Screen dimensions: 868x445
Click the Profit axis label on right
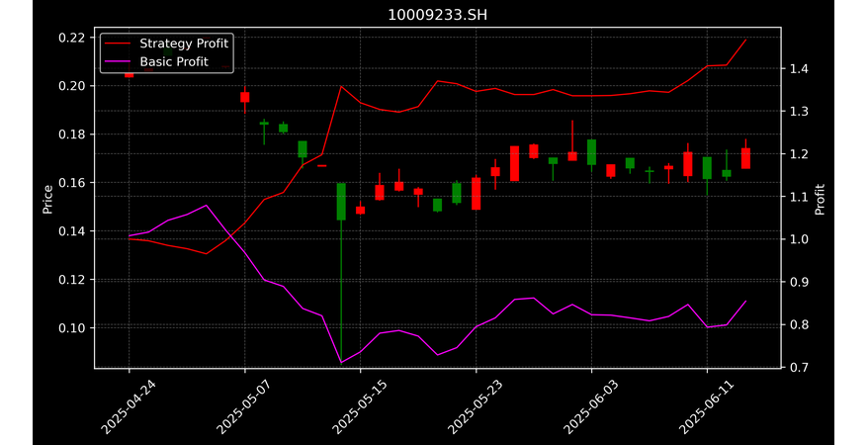pos(820,199)
